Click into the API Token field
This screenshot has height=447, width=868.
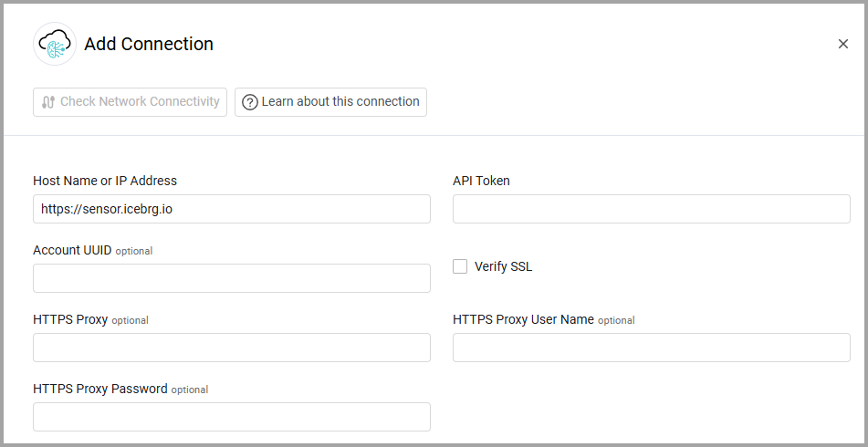(x=652, y=209)
